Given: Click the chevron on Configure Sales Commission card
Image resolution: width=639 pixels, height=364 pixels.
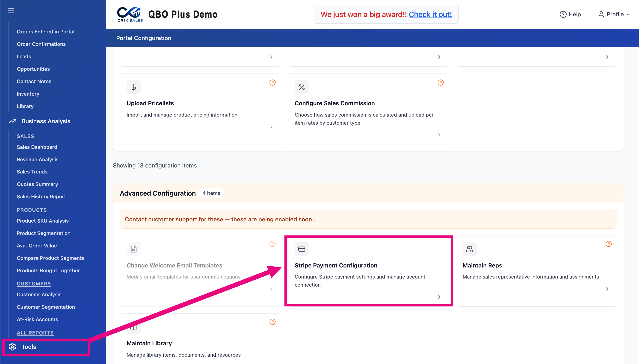Looking at the screenshot, I should point(439,135).
